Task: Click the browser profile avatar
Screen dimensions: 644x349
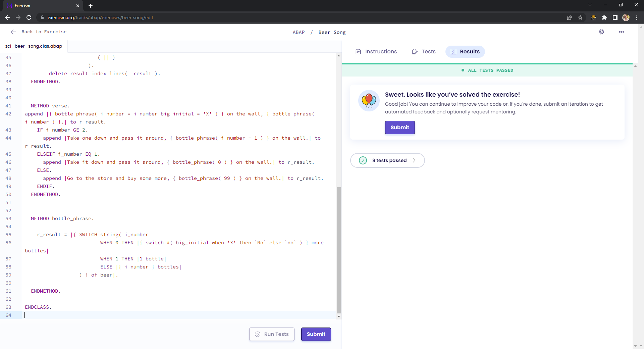Action: pos(626,17)
